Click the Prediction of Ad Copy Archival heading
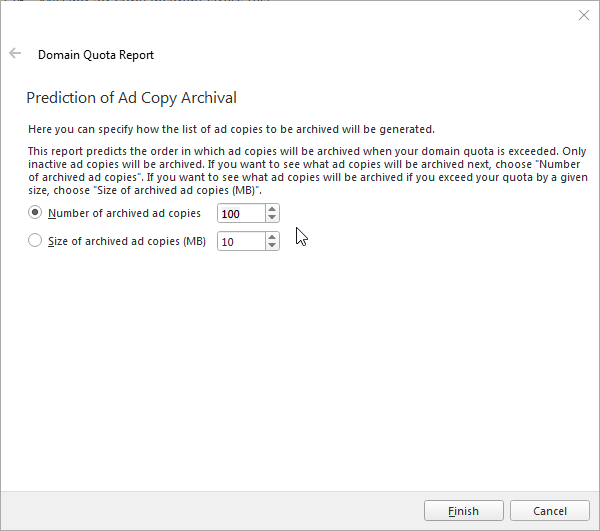The height and width of the screenshot is (531, 600). click(x=131, y=98)
